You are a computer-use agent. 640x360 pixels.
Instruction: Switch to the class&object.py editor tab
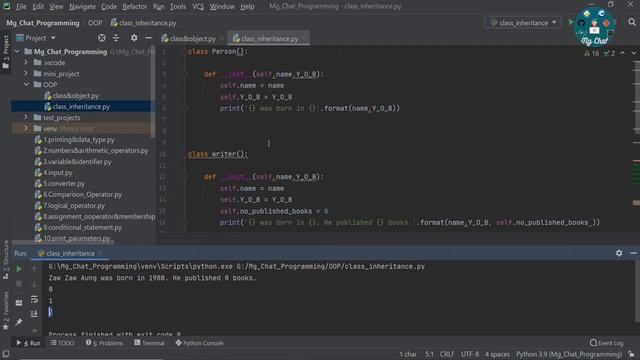(192, 39)
